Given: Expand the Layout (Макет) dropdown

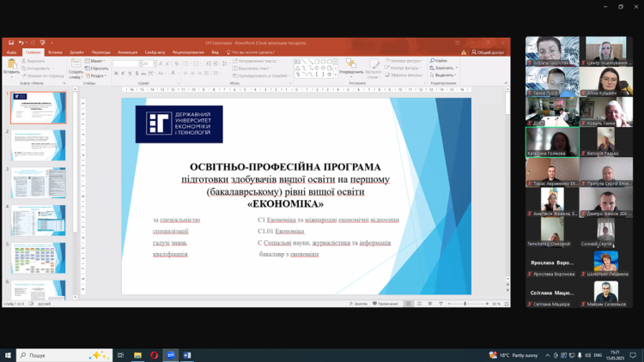Looking at the screenshot, I should (x=95, y=61).
